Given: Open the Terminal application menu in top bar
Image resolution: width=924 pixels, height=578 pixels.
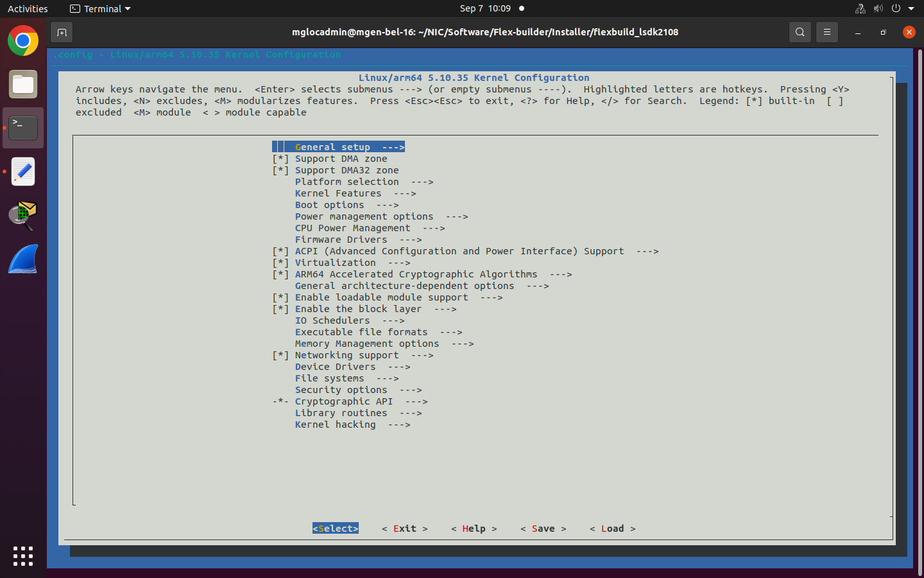Looking at the screenshot, I should 99,8.
